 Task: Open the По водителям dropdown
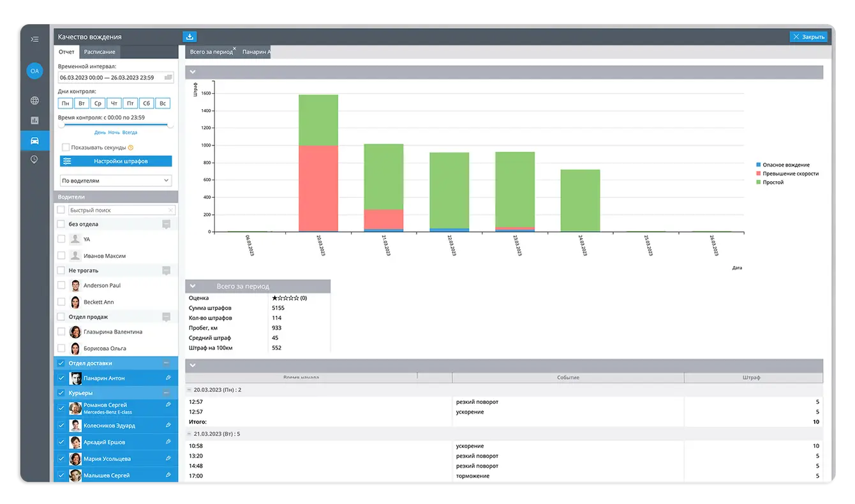click(x=116, y=181)
